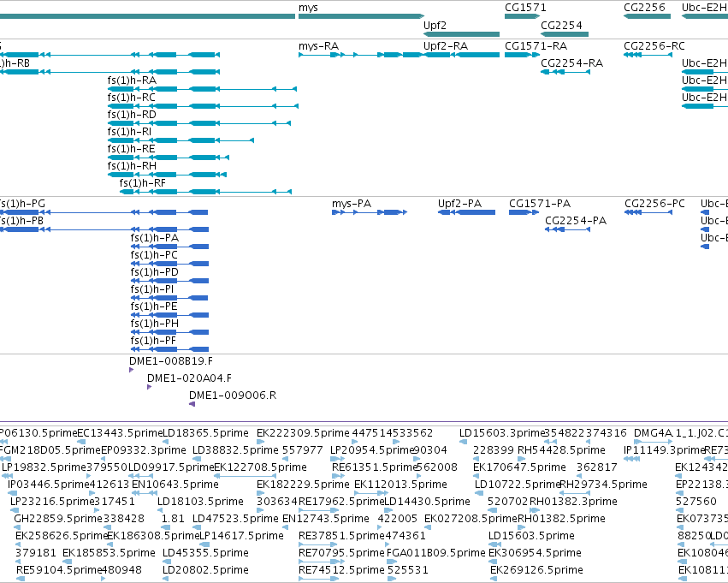Image resolution: width=728 pixels, height=583 pixels.
Task: Select the LD14430.5prime EST label
Action: point(427,503)
